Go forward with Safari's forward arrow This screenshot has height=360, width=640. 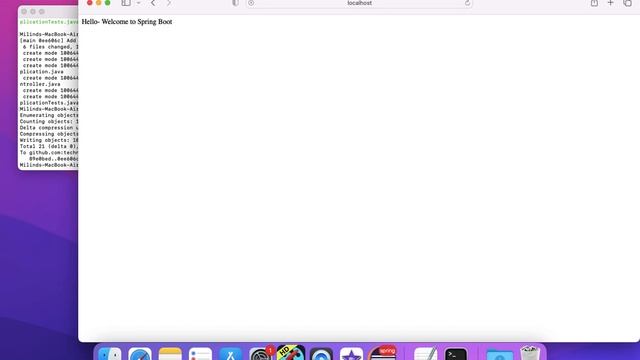coord(169,3)
